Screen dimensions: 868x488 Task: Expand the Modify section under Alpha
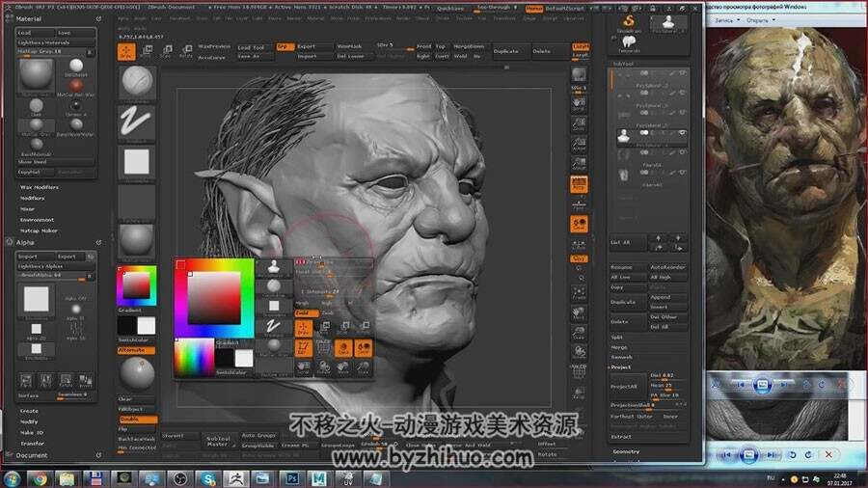tap(29, 421)
